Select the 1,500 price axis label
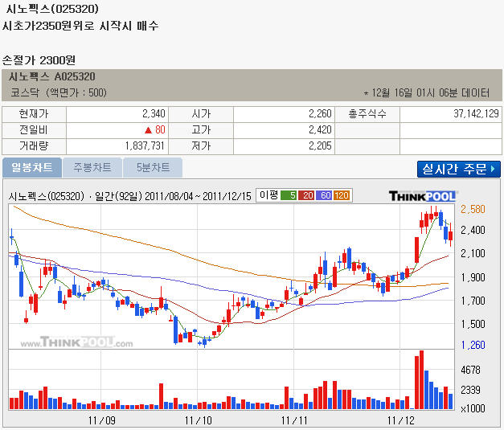This screenshot has width=504, height=430. [473, 324]
